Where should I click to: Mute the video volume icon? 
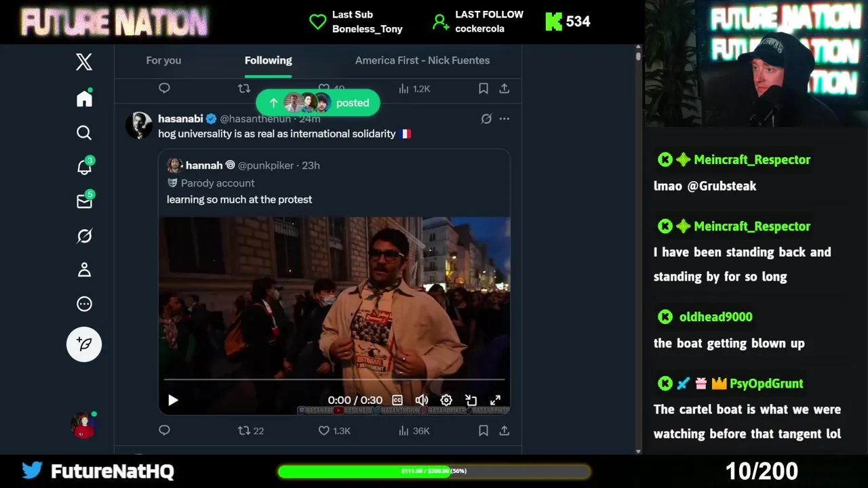[422, 401]
